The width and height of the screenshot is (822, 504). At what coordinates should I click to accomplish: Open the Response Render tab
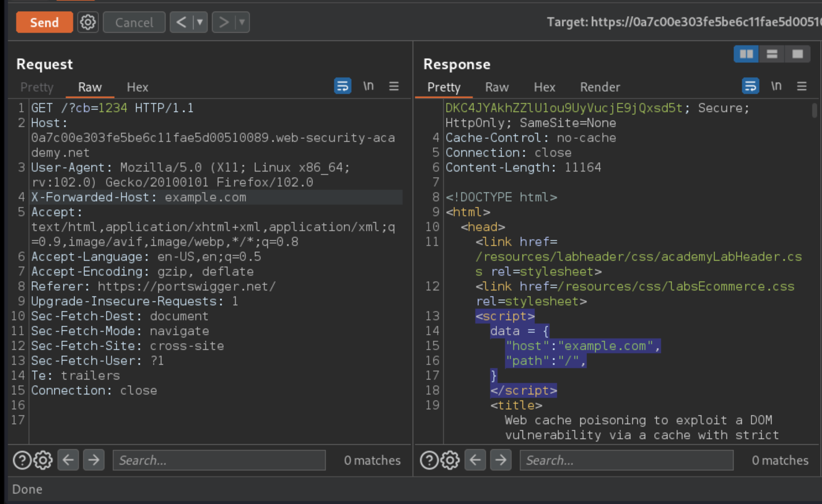600,87
